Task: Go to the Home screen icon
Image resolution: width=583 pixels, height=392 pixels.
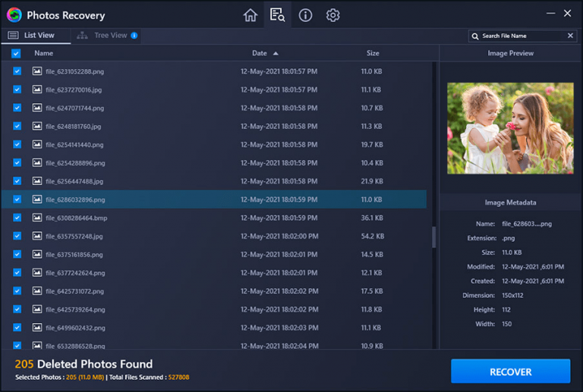Action: point(251,15)
